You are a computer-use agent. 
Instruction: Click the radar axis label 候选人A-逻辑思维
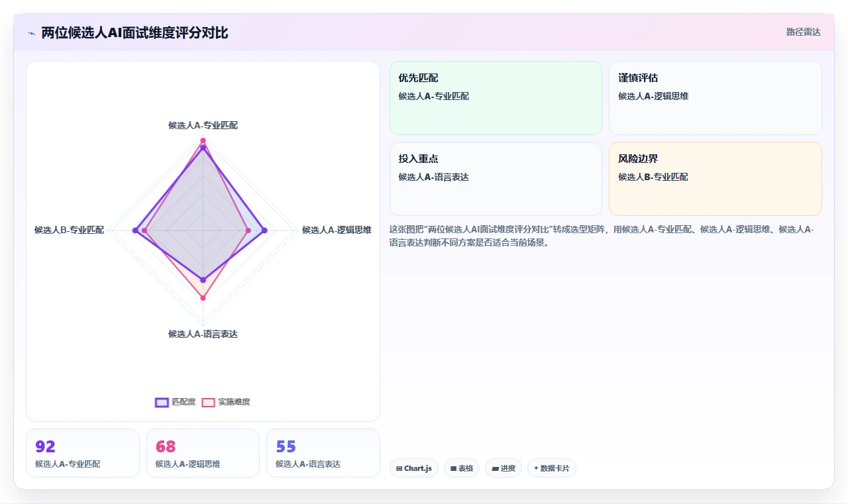337,230
